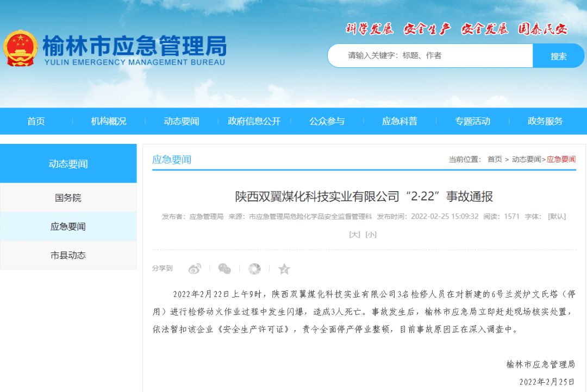
Task: Click YULIN EMERGENCY MANAGEMENT BUREAU subtitle
Action: (x=135, y=62)
